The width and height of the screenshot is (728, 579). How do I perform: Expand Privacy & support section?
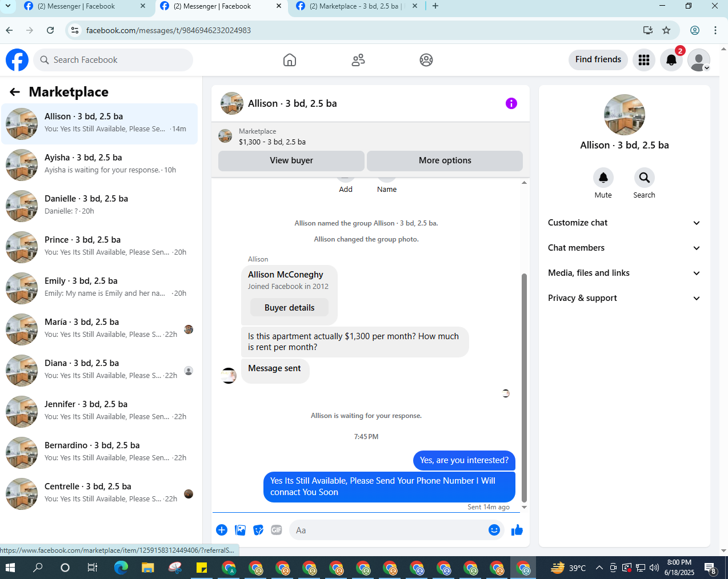(624, 298)
